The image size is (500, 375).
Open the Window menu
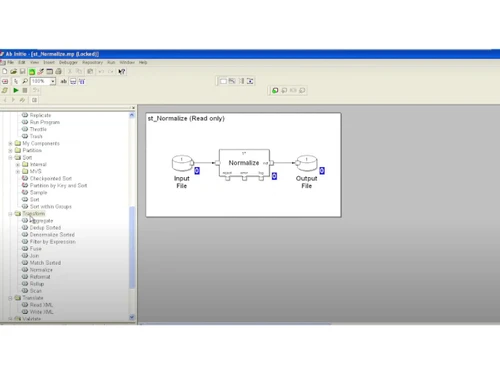pos(127,62)
